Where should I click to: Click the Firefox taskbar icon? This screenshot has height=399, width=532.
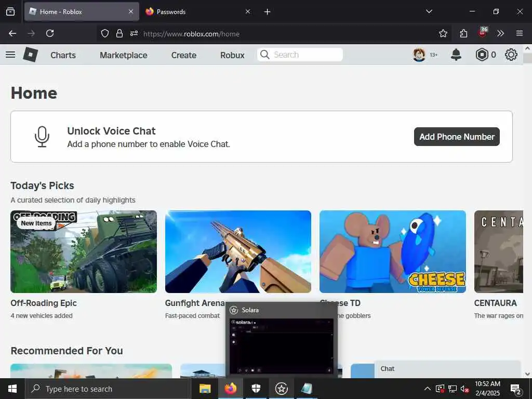[x=230, y=389]
